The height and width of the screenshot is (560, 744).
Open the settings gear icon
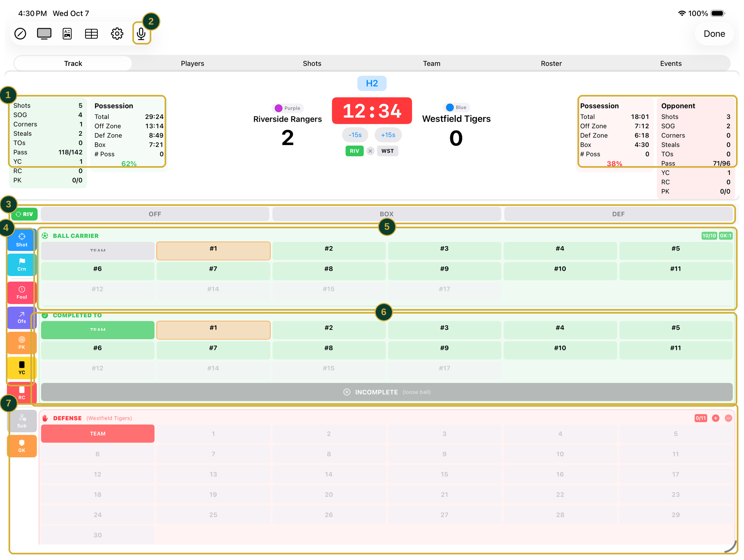pos(117,34)
